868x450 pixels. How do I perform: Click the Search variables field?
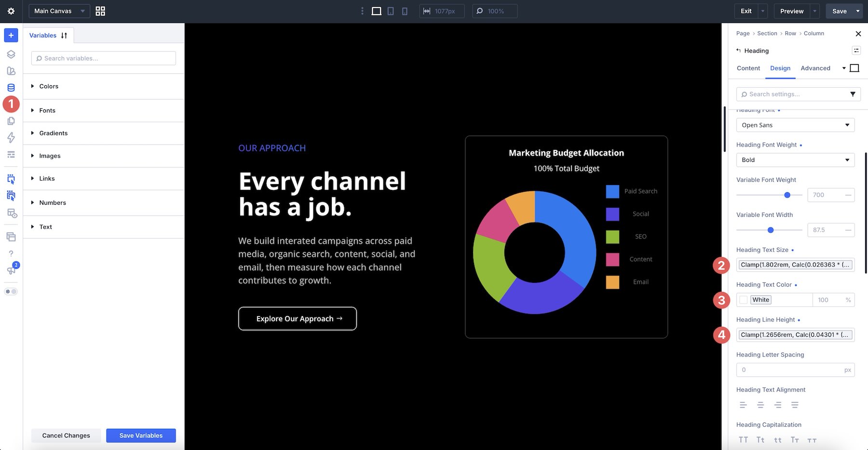coord(104,58)
